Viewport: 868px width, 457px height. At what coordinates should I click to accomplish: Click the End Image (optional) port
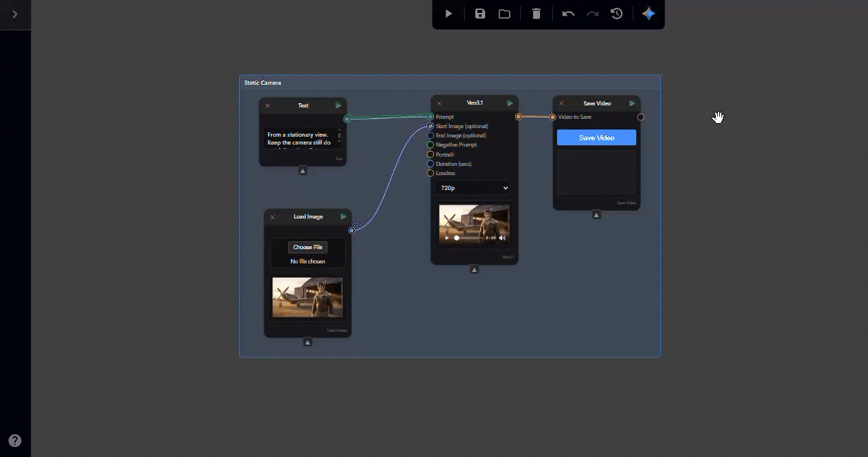pos(430,136)
